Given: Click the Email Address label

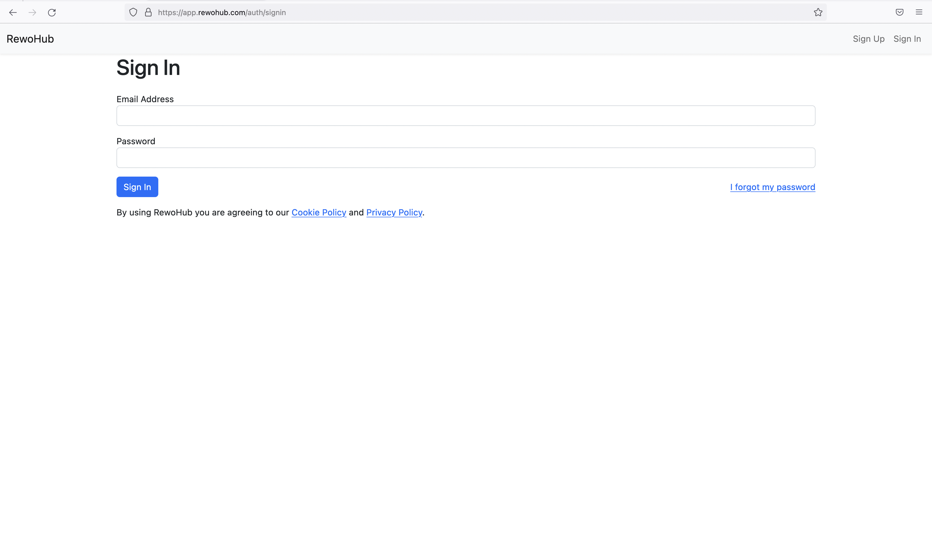Looking at the screenshot, I should [145, 99].
